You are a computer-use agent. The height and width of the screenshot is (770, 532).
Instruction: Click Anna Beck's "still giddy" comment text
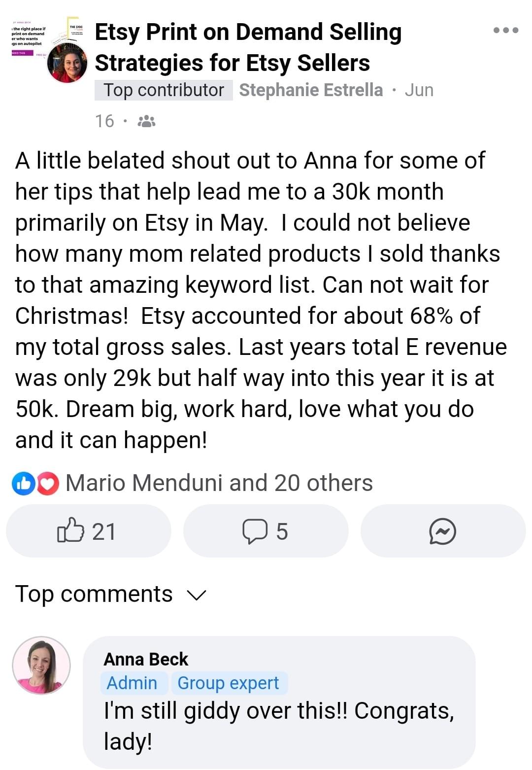(278, 725)
